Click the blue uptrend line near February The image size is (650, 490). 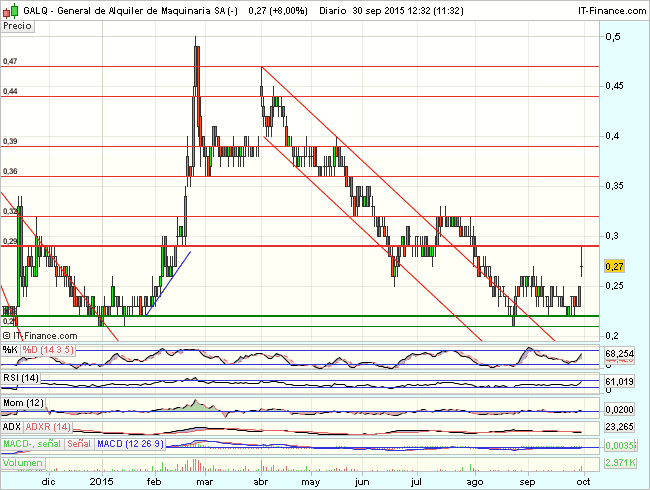point(168,283)
